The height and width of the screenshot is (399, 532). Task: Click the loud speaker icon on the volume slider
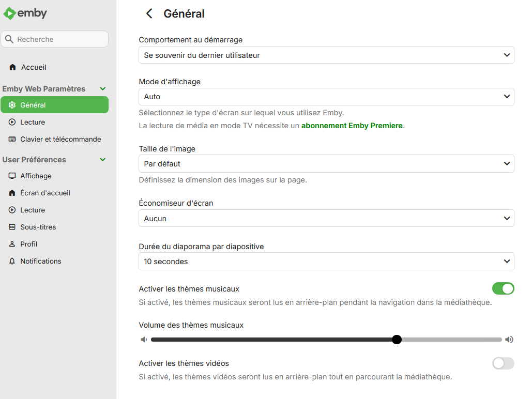click(509, 340)
